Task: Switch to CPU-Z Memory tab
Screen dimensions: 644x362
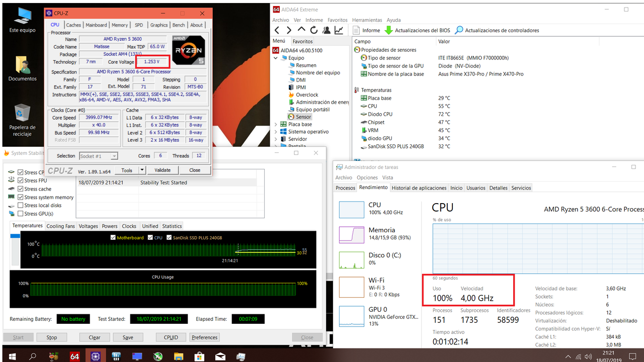Action: (x=120, y=25)
